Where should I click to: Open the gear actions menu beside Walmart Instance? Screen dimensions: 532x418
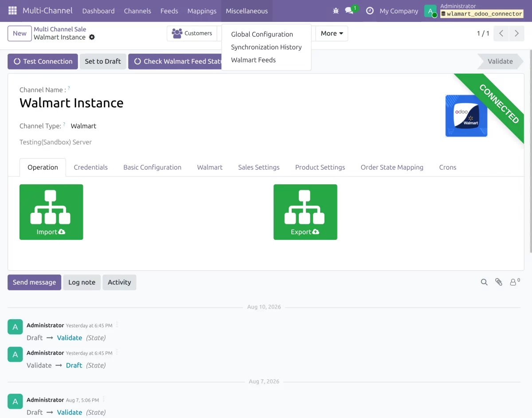pos(92,37)
